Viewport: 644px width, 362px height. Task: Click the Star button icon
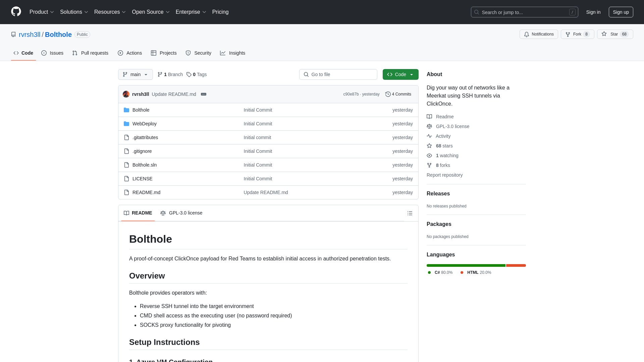604,34
